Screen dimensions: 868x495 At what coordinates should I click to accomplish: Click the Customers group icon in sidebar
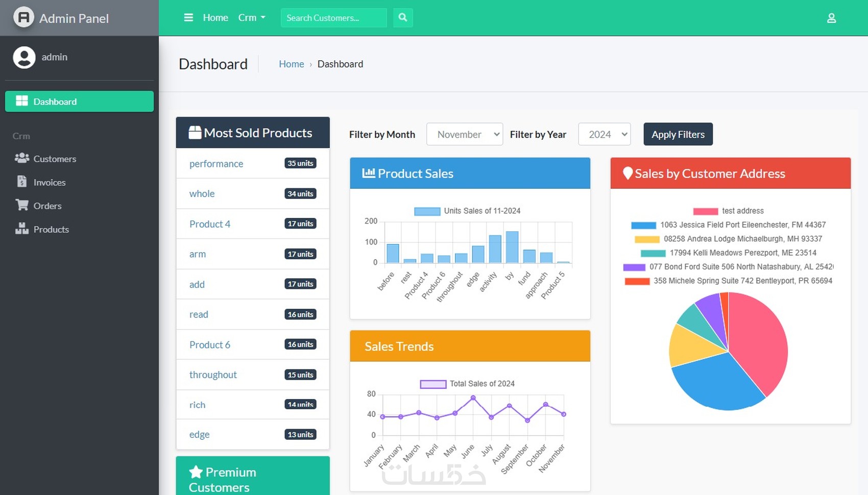click(x=22, y=159)
